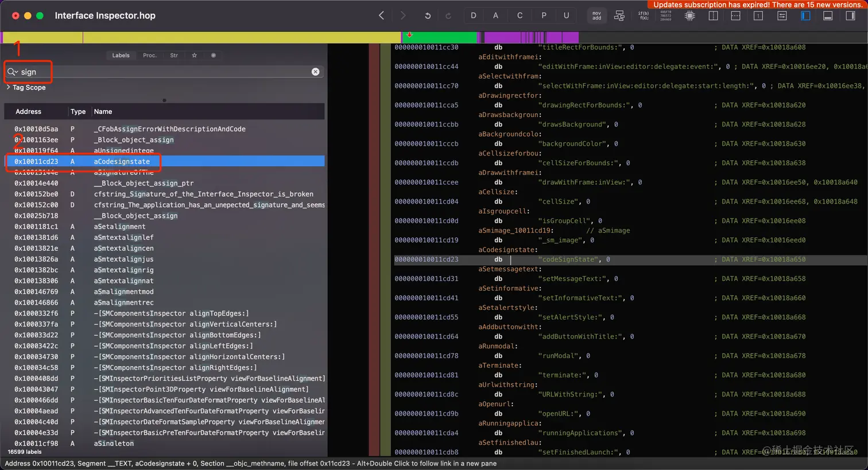The height and width of the screenshot is (470, 868).
Task: Select cfstring_The_application_has_an_unepected_signature row
Action: coord(165,205)
